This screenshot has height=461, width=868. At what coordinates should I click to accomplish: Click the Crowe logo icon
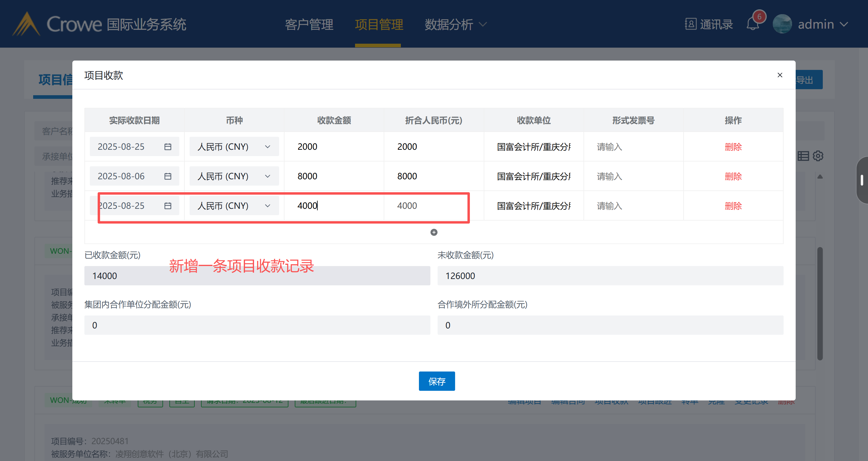point(26,24)
